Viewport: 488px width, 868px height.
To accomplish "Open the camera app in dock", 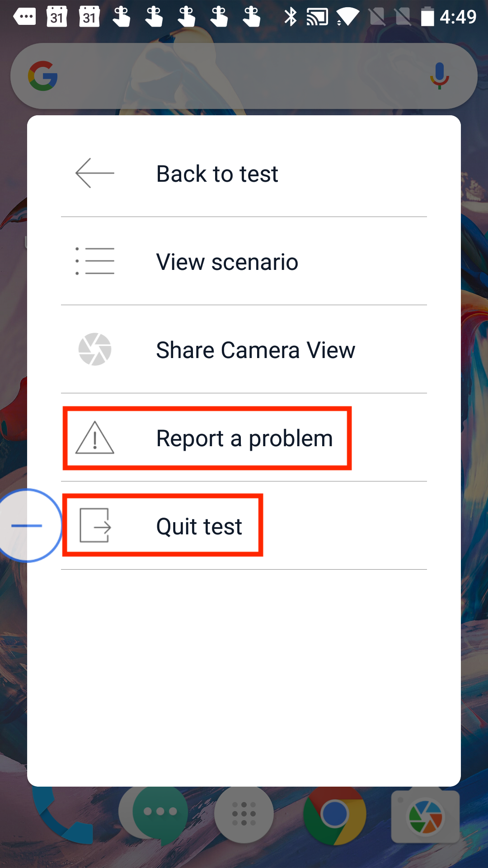I will click(426, 816).
